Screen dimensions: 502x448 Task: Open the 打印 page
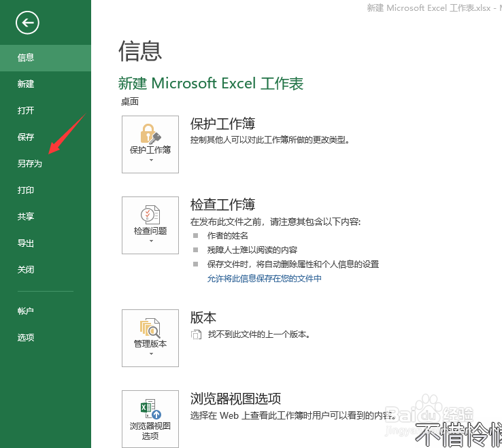pos(46,190)
